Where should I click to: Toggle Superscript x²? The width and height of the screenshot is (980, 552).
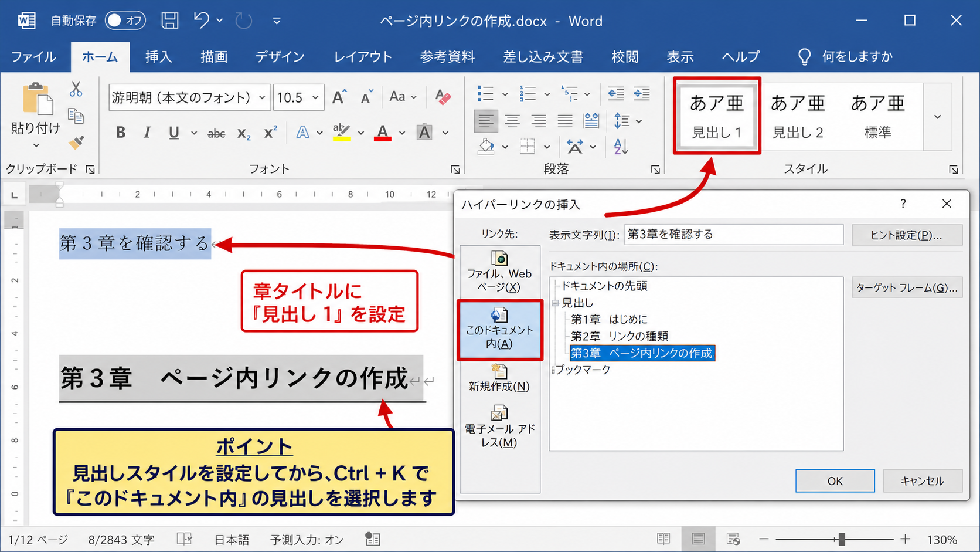[x=270, y=133]
